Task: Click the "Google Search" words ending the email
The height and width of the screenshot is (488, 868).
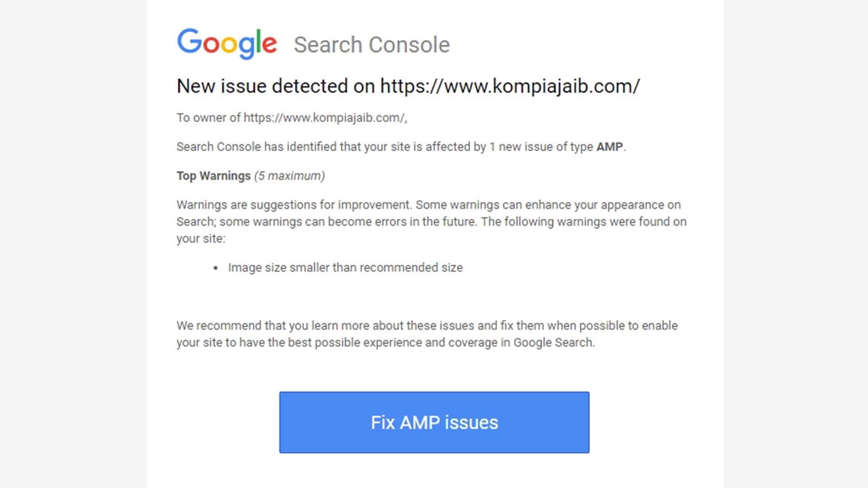Action: [x=553, y=343]
